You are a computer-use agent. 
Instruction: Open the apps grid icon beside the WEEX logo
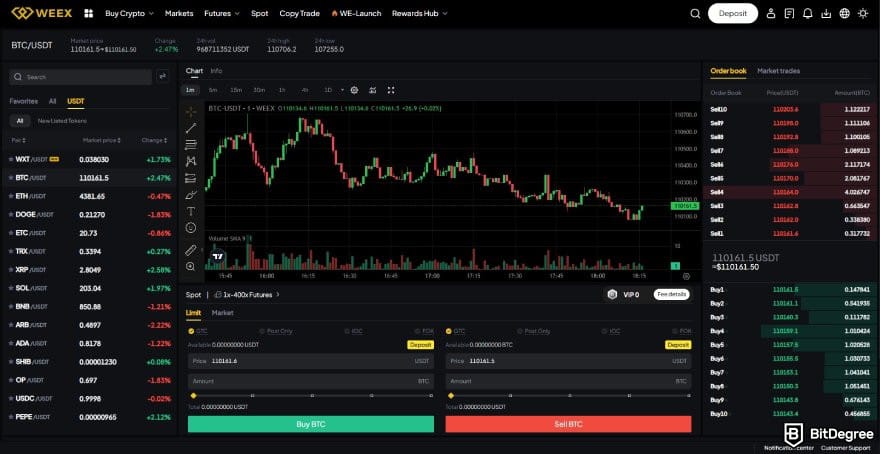tap(88, 13)
